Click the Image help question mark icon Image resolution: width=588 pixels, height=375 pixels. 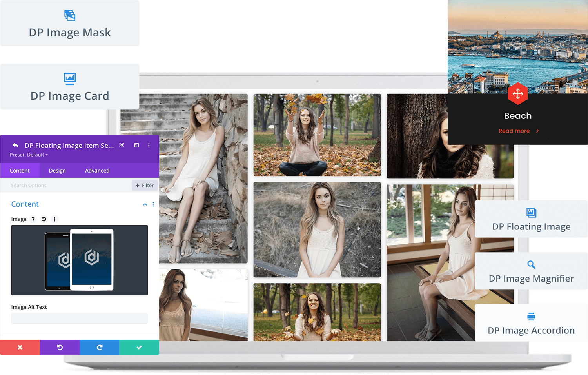(33, 219)
